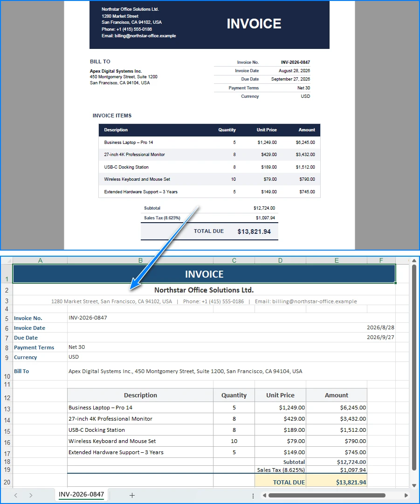Viewport: 420px width, 504px height.
Task: Select column D header
Action: click(x=280, y=260)
